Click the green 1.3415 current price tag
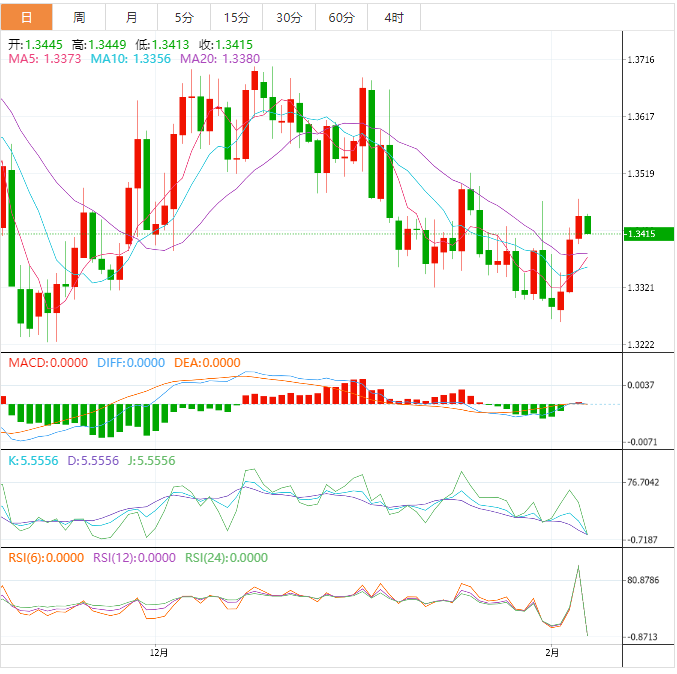 tap(640, 234)
